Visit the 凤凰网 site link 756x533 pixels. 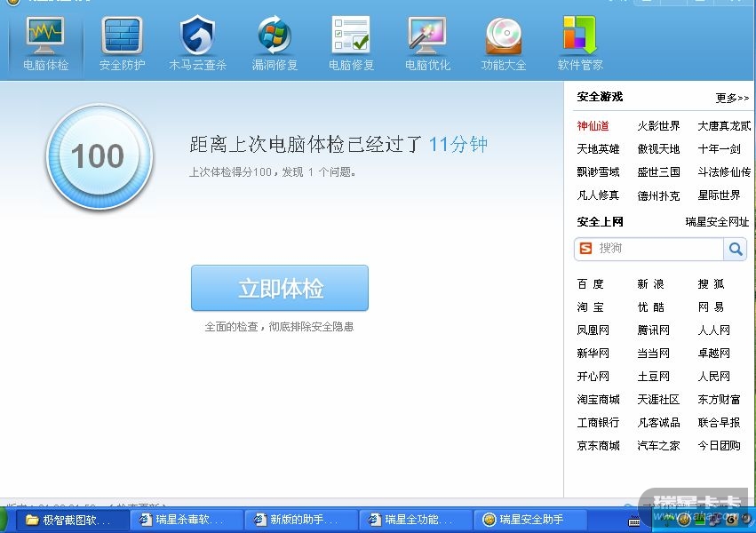tap(593, 330)
